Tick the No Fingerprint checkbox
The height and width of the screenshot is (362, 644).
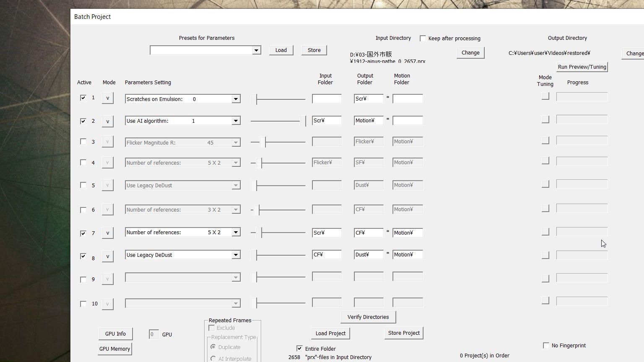(546, 345)
